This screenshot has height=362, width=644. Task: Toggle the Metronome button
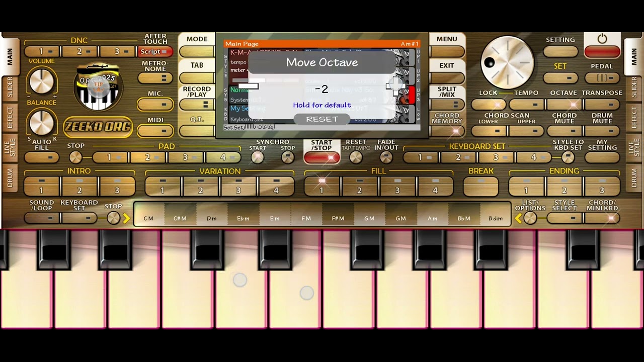tap(155, 78)
